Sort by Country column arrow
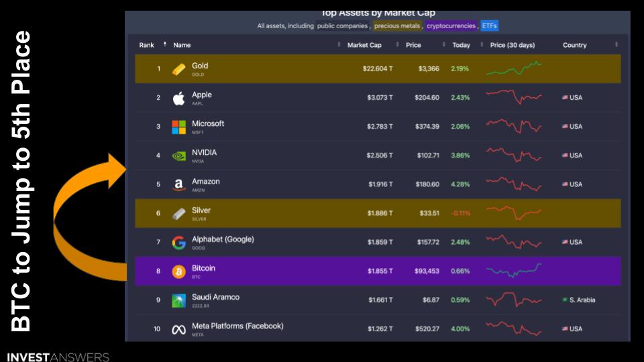The image size is (644, 362). point(616,44)
